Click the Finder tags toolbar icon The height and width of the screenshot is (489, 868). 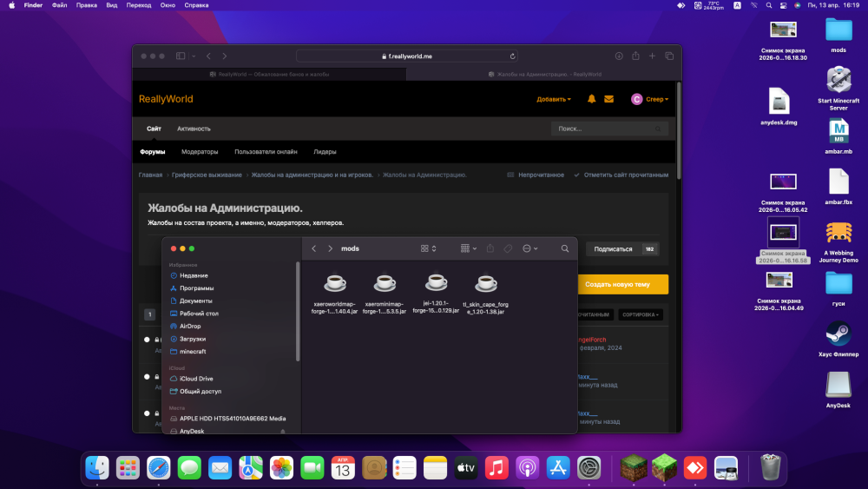coord(508,248)
